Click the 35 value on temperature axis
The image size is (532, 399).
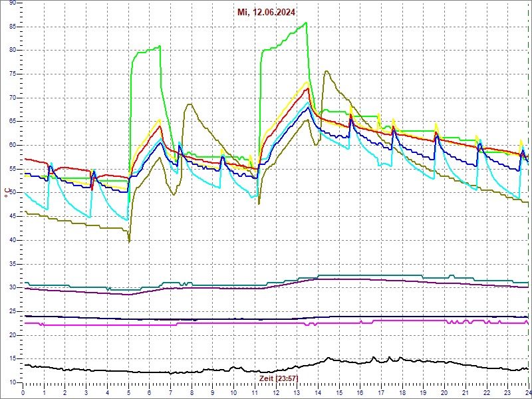13,264
